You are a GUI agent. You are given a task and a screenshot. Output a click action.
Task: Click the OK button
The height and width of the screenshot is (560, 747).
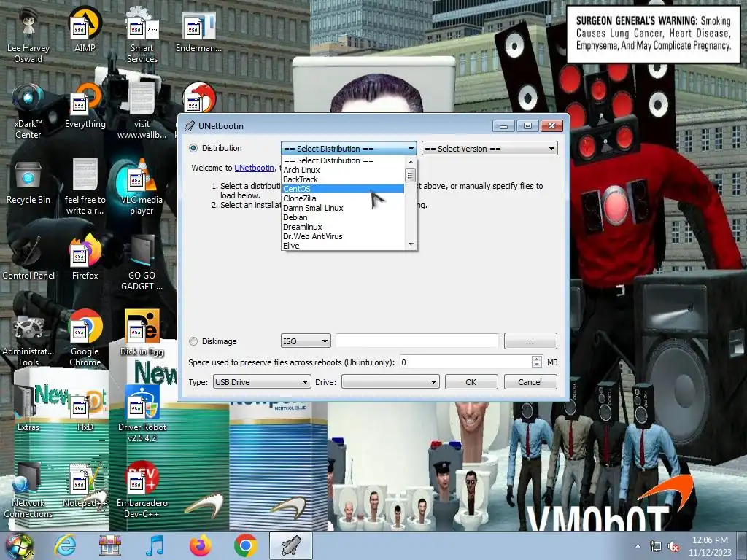point(471,382)
